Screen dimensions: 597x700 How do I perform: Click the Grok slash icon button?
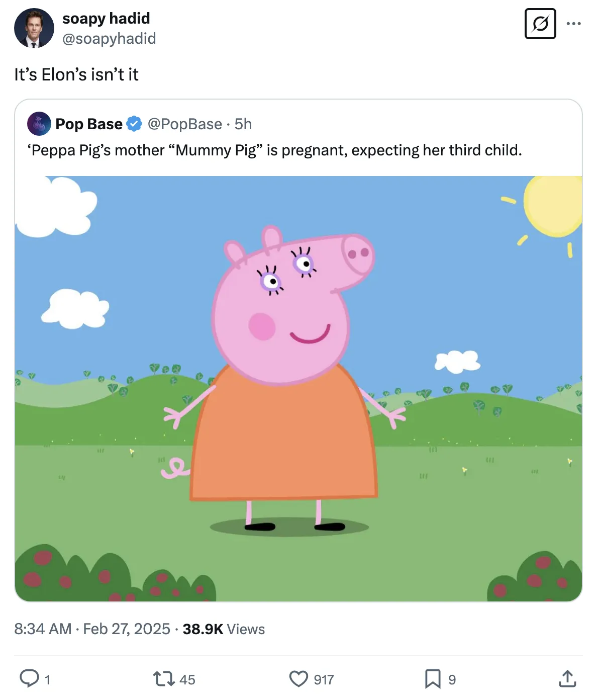click(540, 24)
